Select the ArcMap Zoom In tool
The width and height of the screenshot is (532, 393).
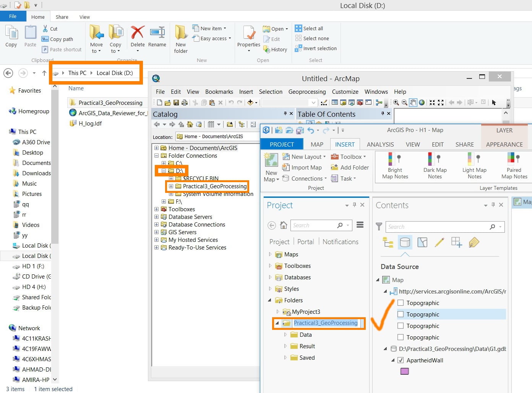pyautogui.click(x=396, y=103)
